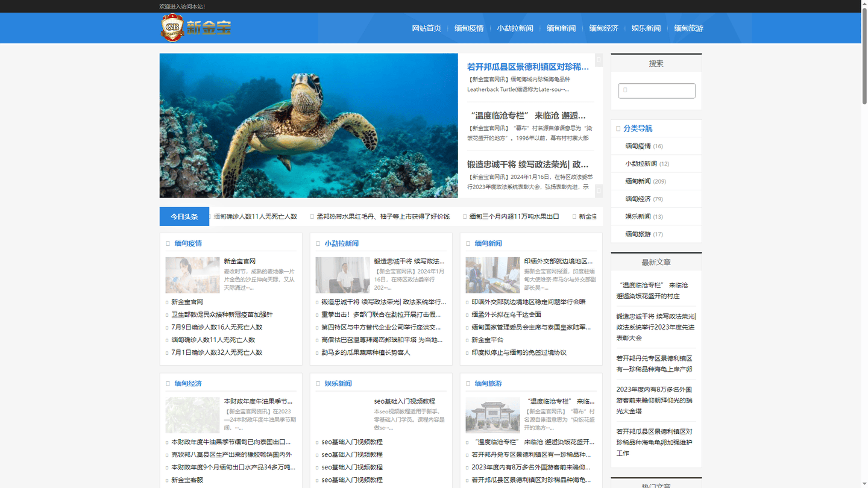Open article 卫生部敦促民众接种新冠疫苗加强针

[222, 314]
